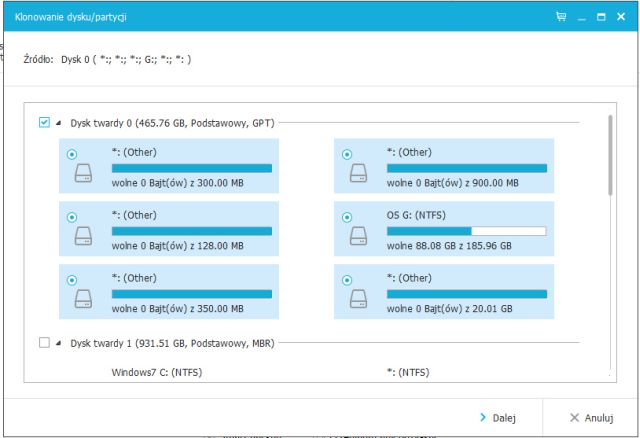Screen dimensions: 640x438
Task: Click drive icon of 350.00 MB partition
Action: [x=82, y=298]
